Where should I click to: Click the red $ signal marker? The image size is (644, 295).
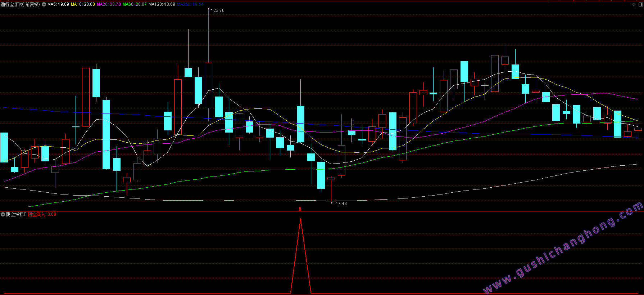300,209
